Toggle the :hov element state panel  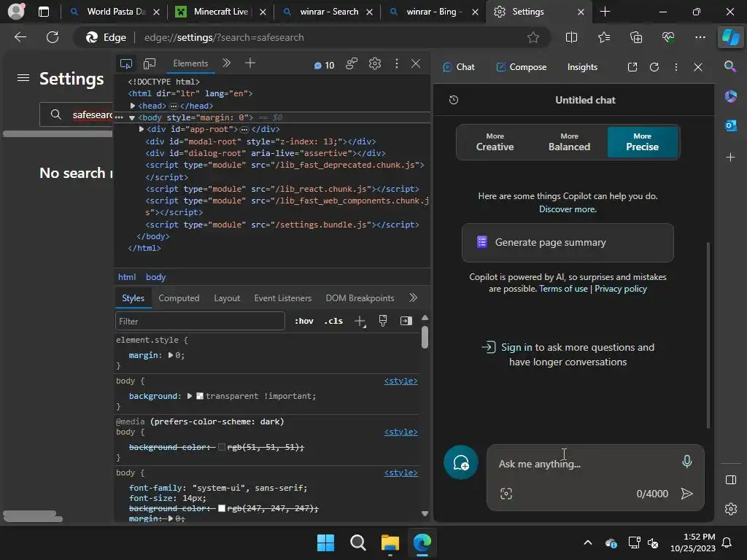pyautogui.click(x=304, y=321)
